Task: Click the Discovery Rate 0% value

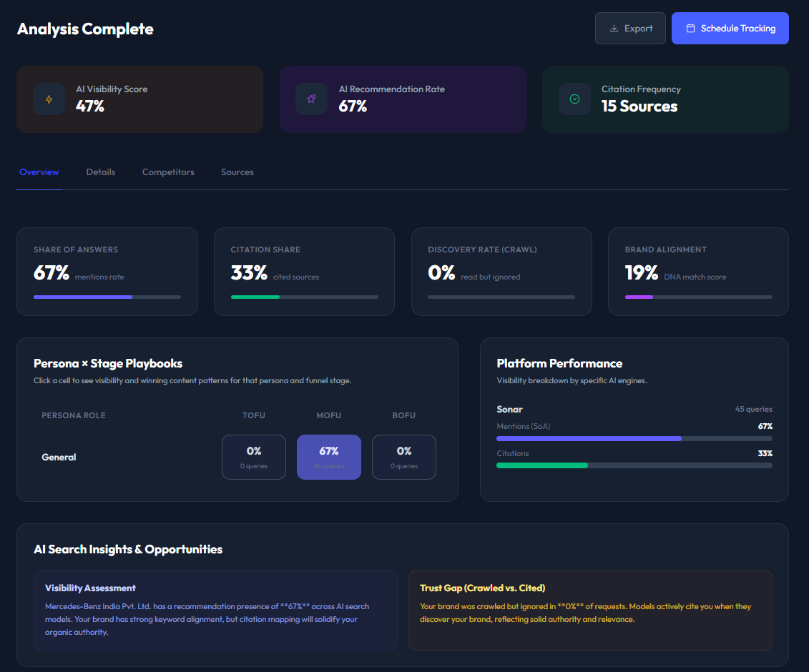Action: [441, 272]
